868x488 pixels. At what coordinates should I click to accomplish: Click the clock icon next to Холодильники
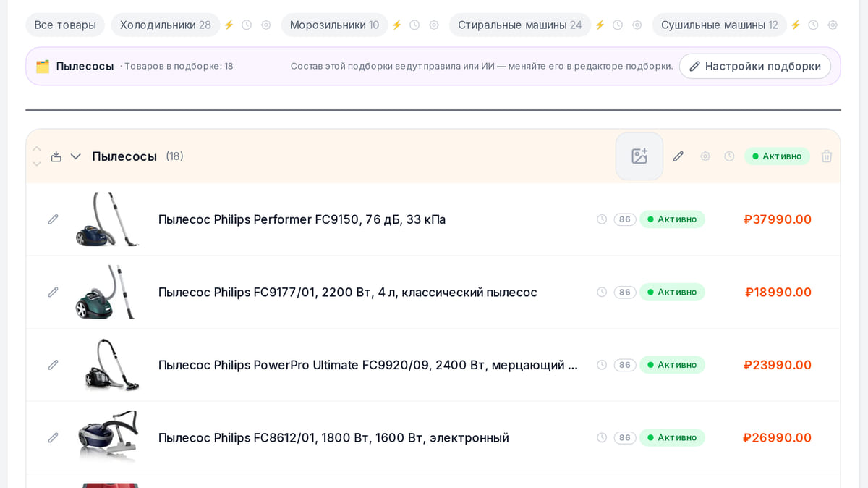point(247,25)
